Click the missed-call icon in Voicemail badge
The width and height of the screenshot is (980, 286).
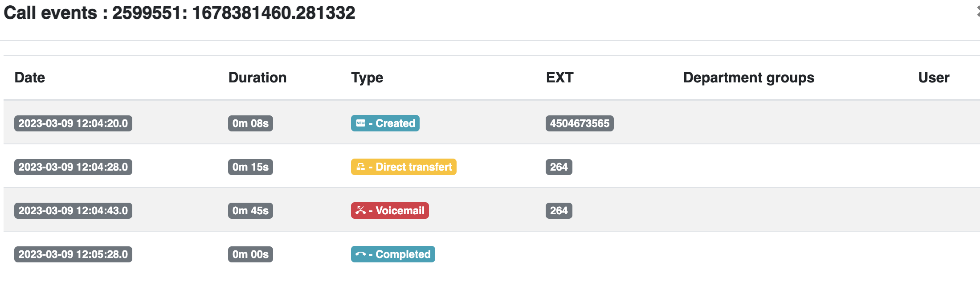pyautogui.click(x=361, y=211)
